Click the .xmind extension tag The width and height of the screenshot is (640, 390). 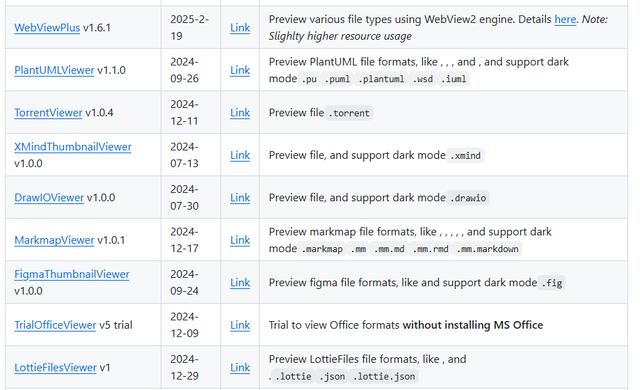click(x=465, y=155)
